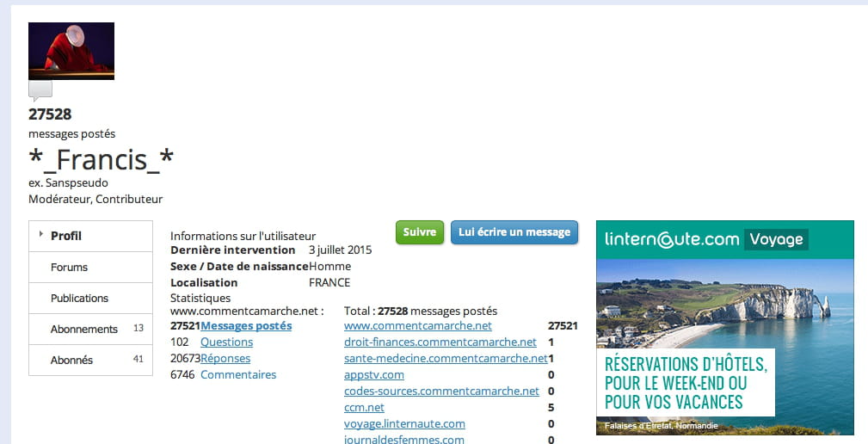Image resolution: width=868 pixels, height=444 pixels.
Task: Click the green Suivre button
Action: click(x=420, y=232)
